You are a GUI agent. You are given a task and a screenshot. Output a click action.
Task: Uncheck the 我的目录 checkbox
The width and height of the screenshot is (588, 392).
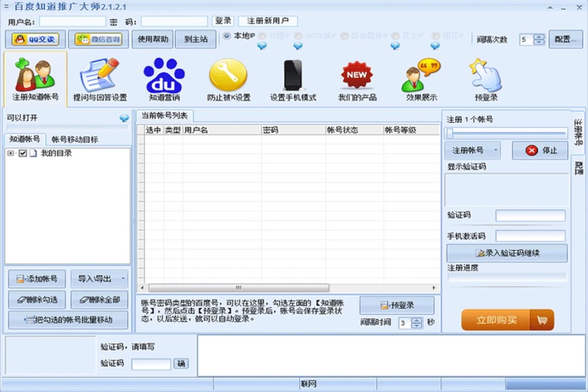point(22,153)
